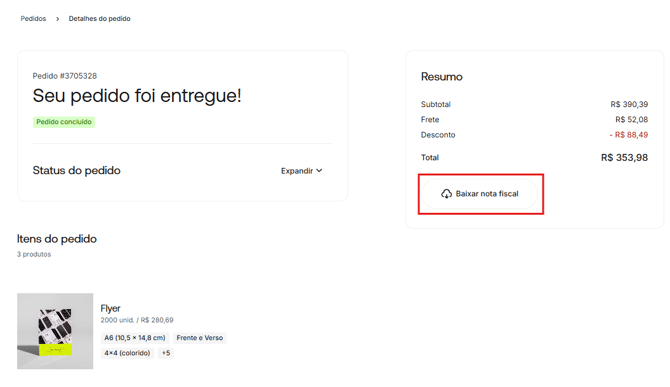Click the Frente e Verso tag
The height and width of the screenshot is (387, 670).
pyautogui.click(x=200, y=338)
